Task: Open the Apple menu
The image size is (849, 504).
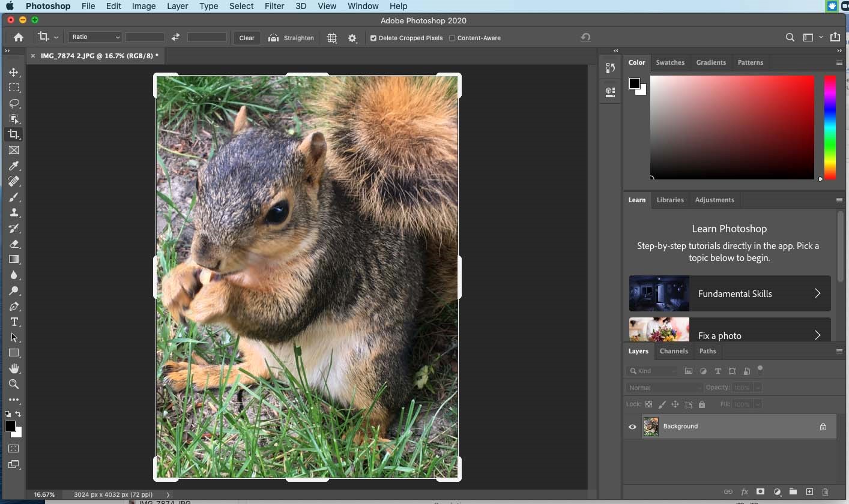Action: click(10, 6)
